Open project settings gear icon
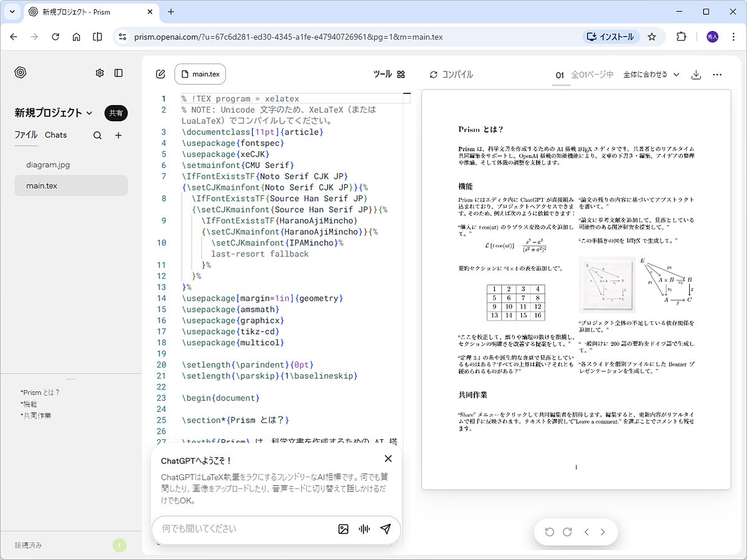This screenshot has width=747, height=560. click(x=100, y=73)
